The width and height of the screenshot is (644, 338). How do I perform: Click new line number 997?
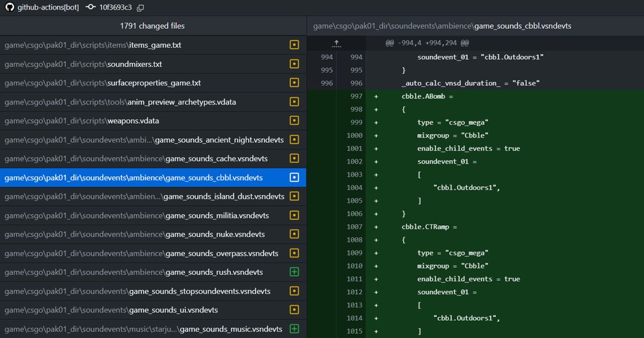356,96
